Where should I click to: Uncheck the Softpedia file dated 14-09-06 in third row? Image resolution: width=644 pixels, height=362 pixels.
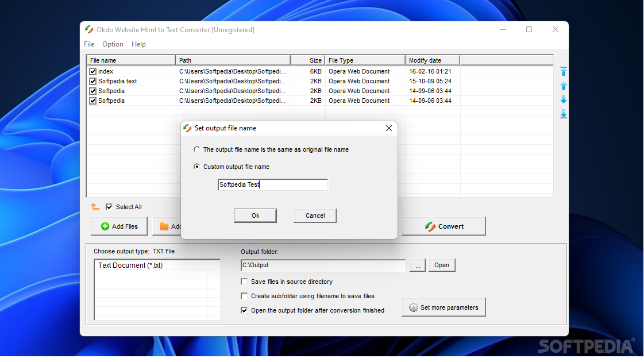tap(93, 91)
